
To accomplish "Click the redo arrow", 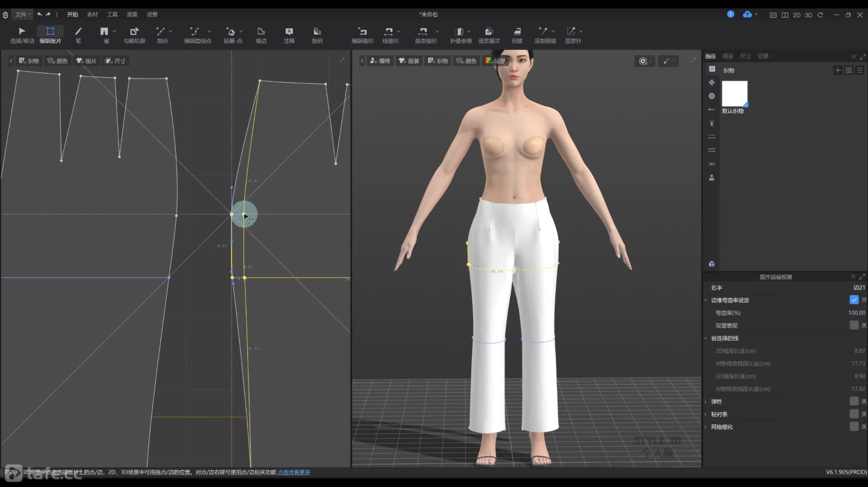I will pos(48,14).
